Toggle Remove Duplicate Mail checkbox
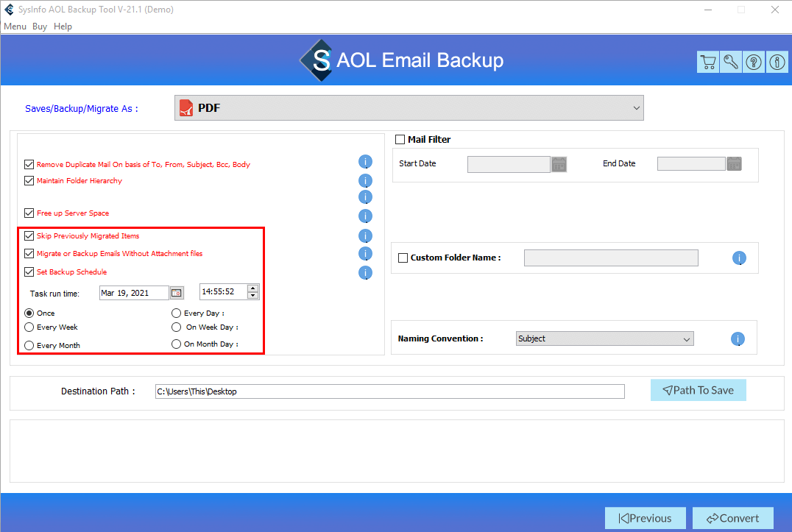The width and height of the screenshot is (792, 532). [29, 165]
